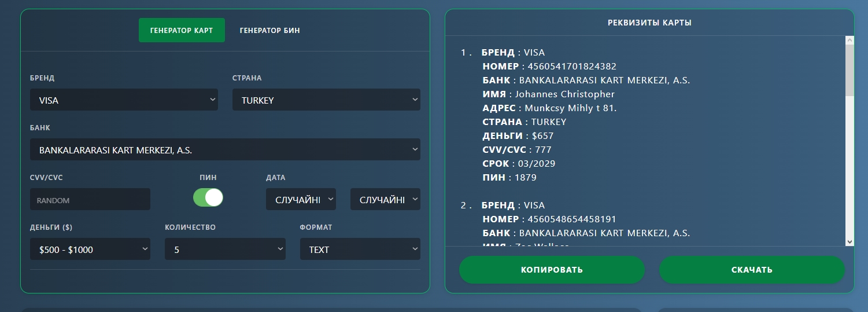Click the СРОК value 03/2029
Screen dimensions: 868x312
(537, 164)
